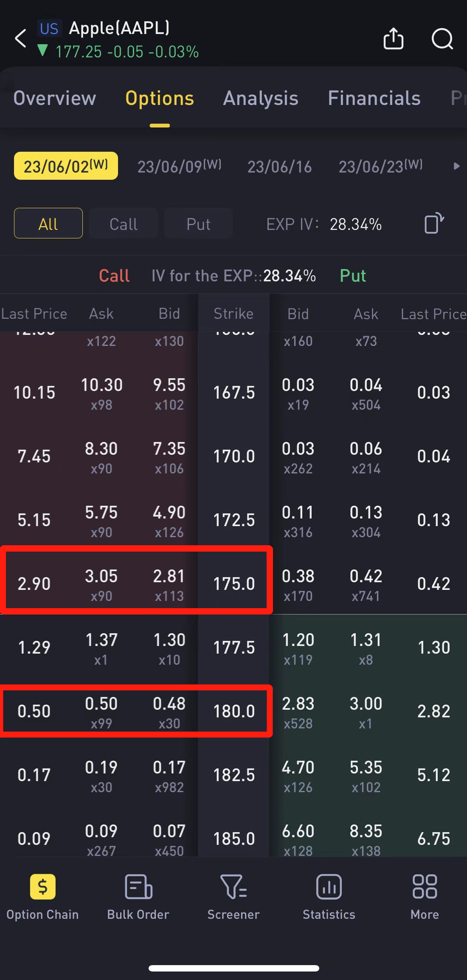Tap the back arrow icon
The width and height of the screenshot is (467, 980).
[21, 39]
